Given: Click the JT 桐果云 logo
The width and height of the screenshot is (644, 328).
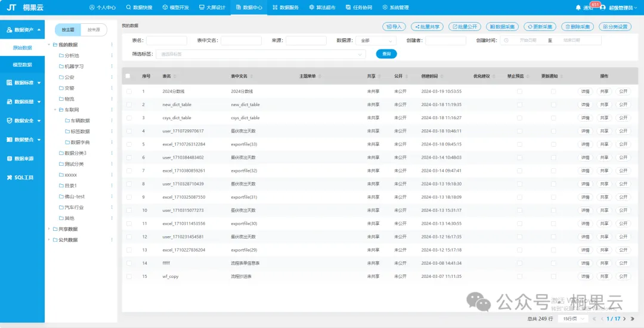Looking at the screenshot, I should [x=25, y=7].
